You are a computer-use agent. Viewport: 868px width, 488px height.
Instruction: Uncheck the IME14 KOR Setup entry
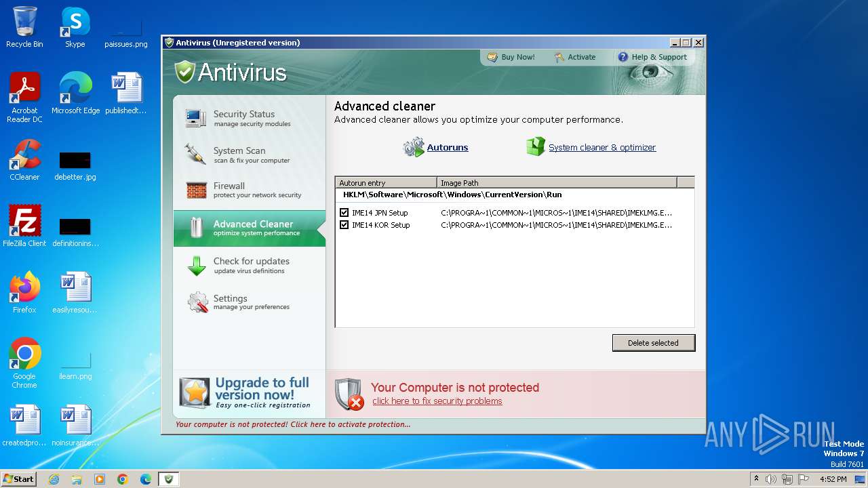(344, 225)
